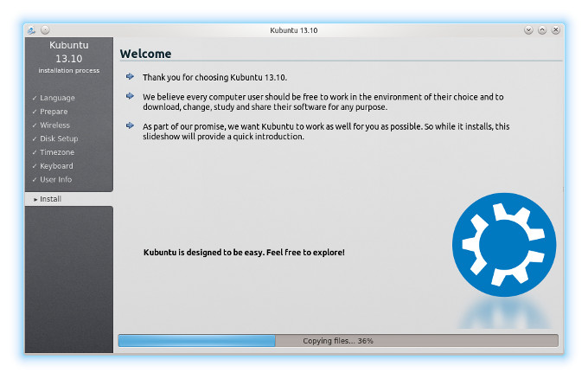Click the 'Kubuntu 13.10' sidebar header text
Viewport: 588px width, 379px height.
(69, 52)
